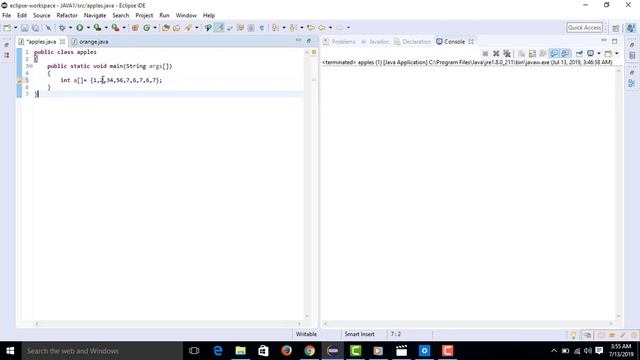The width and height of the screenshot is (640, 360).
Task: Click the Open Console icon
Action: point(608,53)
